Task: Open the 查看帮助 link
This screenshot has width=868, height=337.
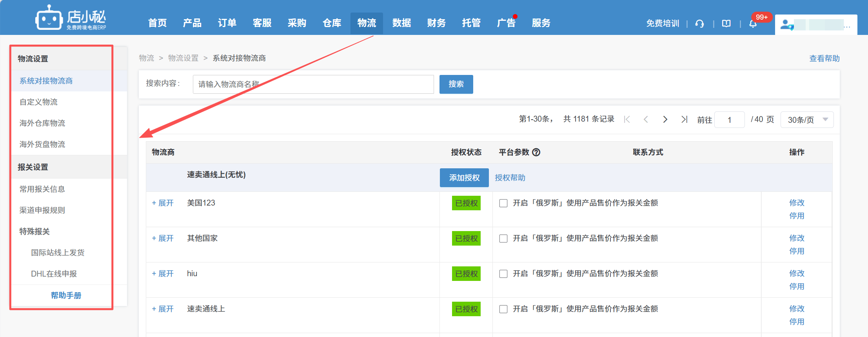Action: [x=824, y=58]
